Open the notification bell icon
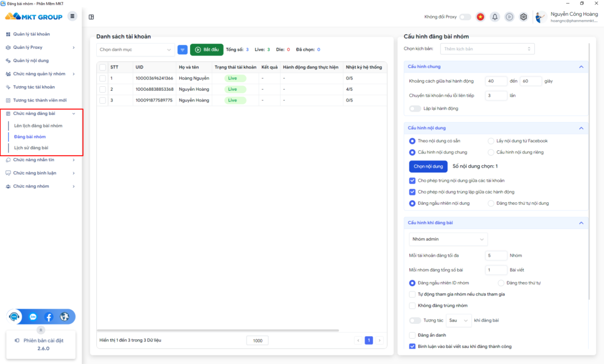This screenshot has width=604, height=364. point(495,17)
